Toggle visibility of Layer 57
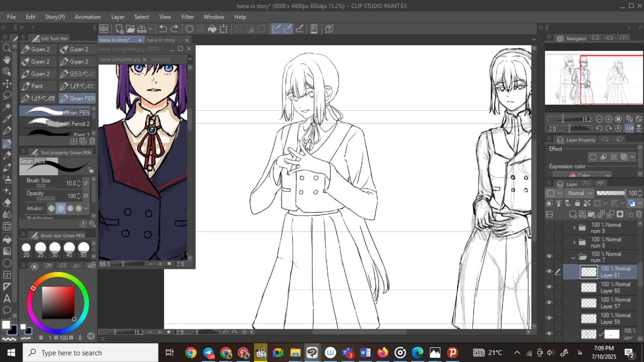The width and height of the screenshot is (644, 362). (x=549, y=303)
